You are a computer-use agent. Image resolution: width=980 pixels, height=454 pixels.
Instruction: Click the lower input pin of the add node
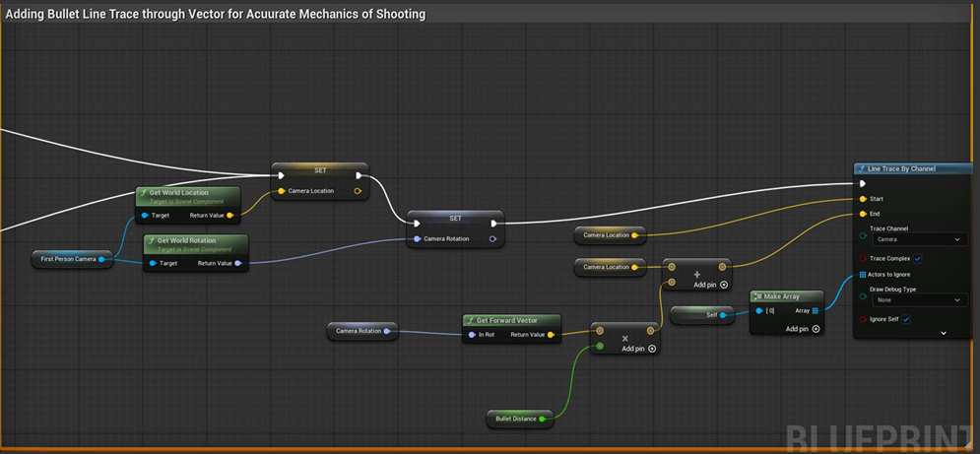(x=672, y=283)
